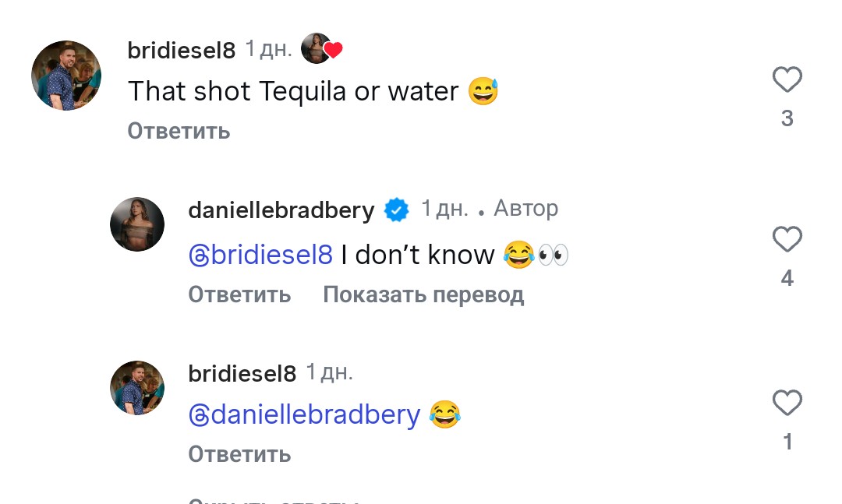Screen dimensions: 842x504
Task: Open bridiesel8's avatar on the top comment
Action: coord(66,76)
